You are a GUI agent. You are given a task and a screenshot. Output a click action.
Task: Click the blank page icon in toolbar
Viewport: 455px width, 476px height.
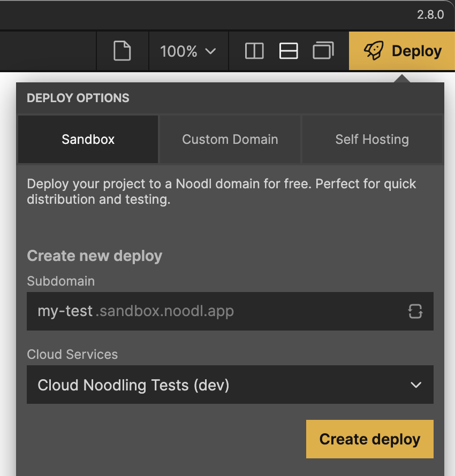tap(122, 51)
